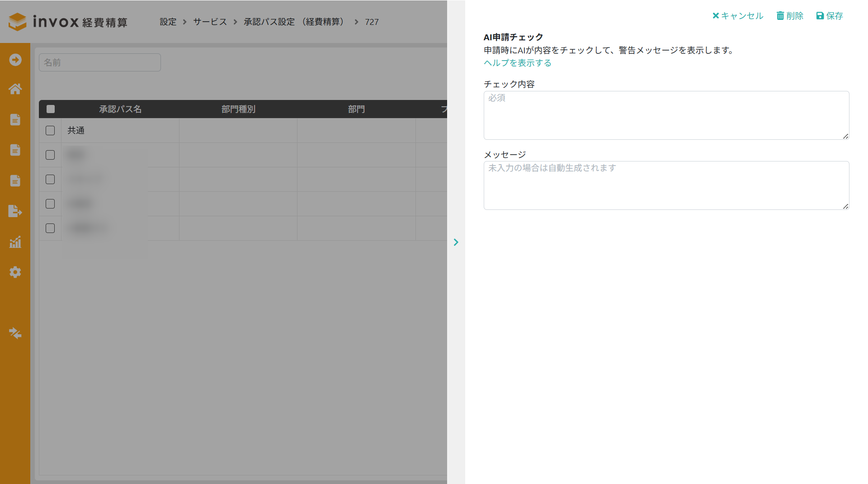Expand the sidebar with the arrow circle icon

15,60
